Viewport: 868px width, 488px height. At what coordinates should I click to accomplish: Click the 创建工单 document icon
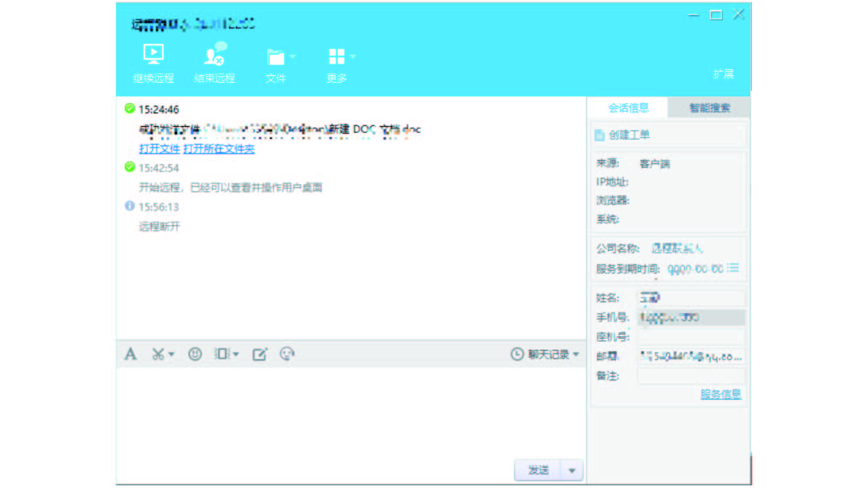(599, 134)
